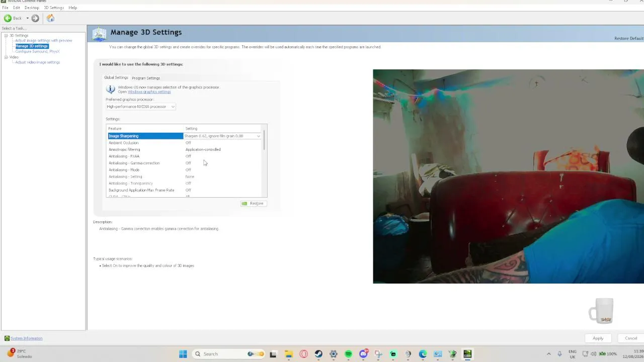Click the Setting column header
The image size is (644, 362).
tap(223, 129)
